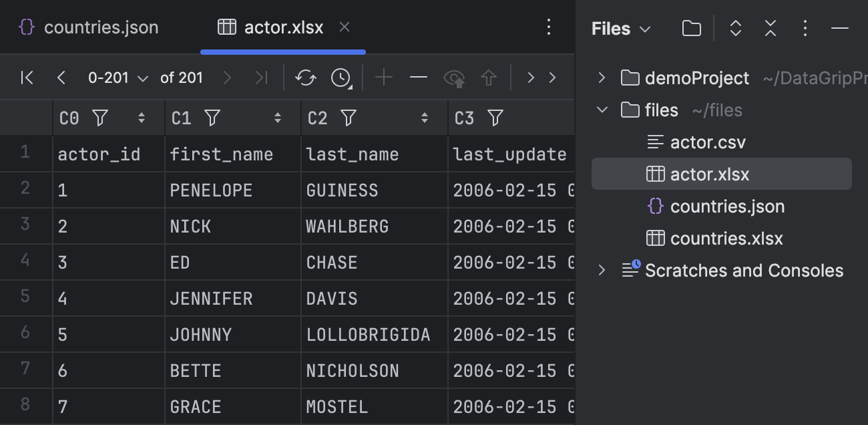The height and width of the screenshot is (425, 868).
Task: Click the PENELOPE cell
Action: point(233,190)
